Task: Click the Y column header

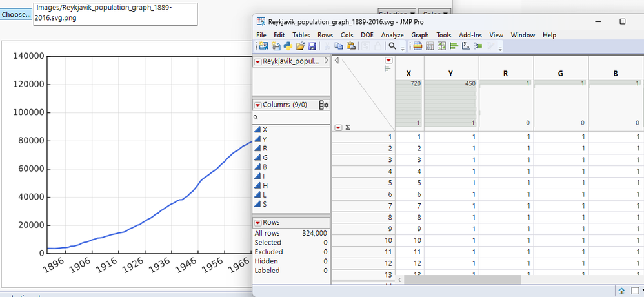Action: pyautogui.click(x=450, y=74)
